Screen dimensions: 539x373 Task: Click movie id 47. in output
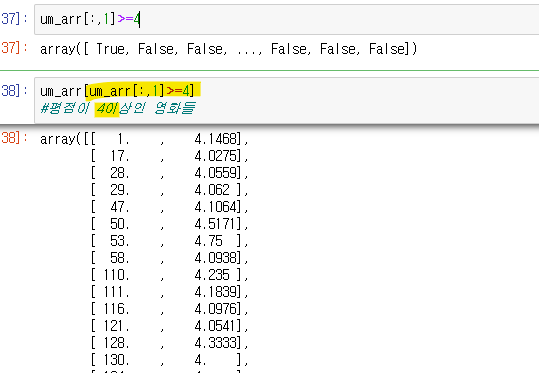(x=120, y=207)
